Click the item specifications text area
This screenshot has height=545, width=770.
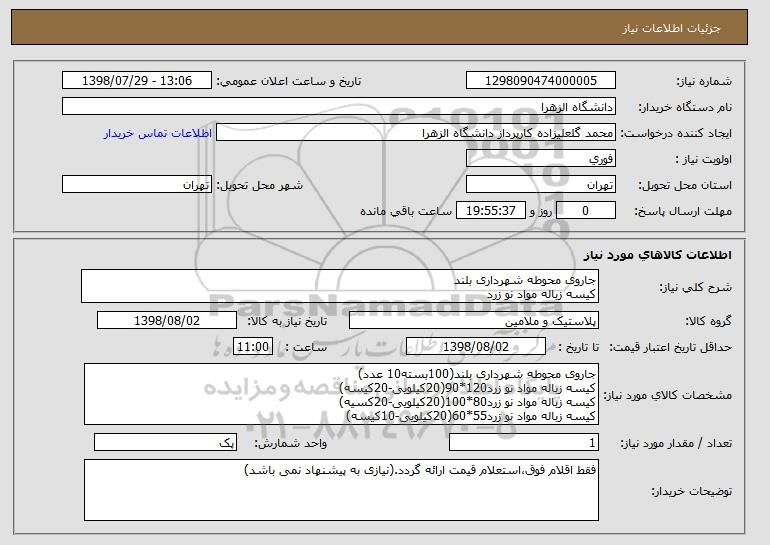coord(341,394)
